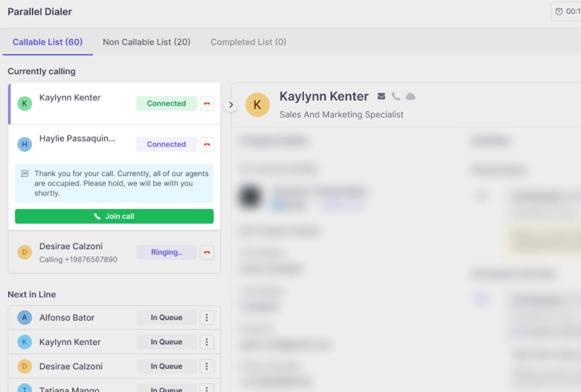Click In Queue badge for queued Kaylynn Kenter
This screenshot has height=392, width=581.
(166, 342)
